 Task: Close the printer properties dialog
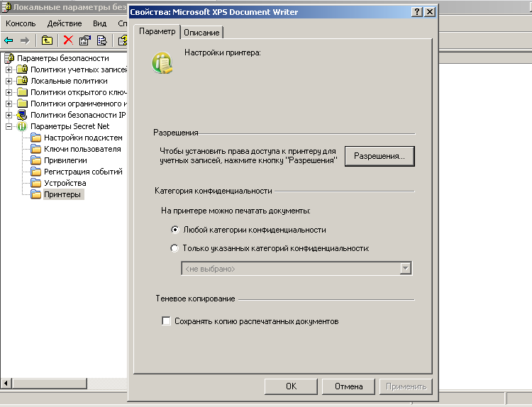tap(430, 12)
